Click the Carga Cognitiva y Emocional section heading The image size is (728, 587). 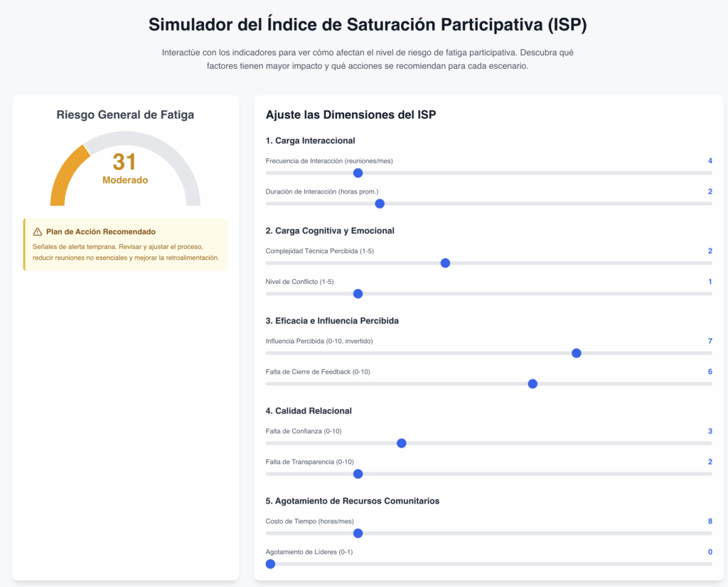330,231
